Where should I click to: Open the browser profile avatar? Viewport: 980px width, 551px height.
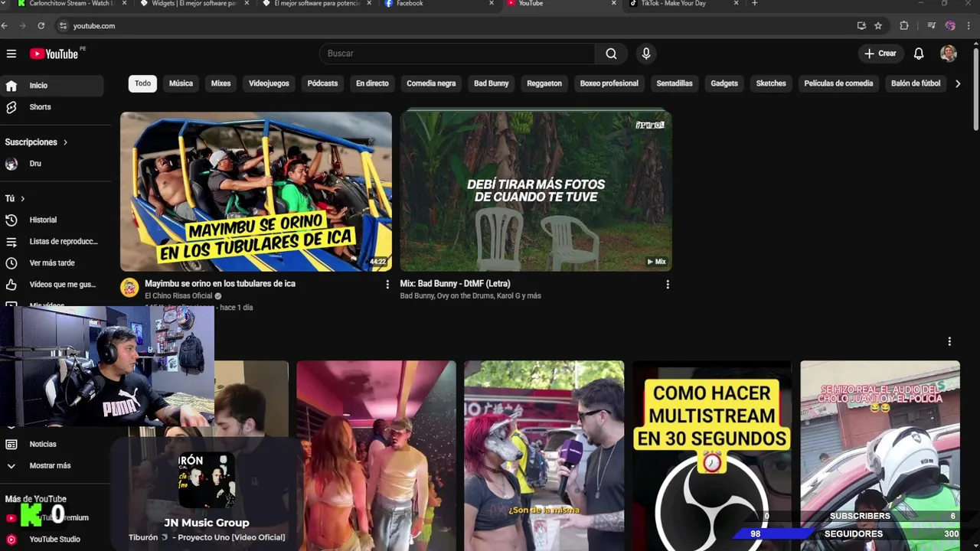[950, 26]
